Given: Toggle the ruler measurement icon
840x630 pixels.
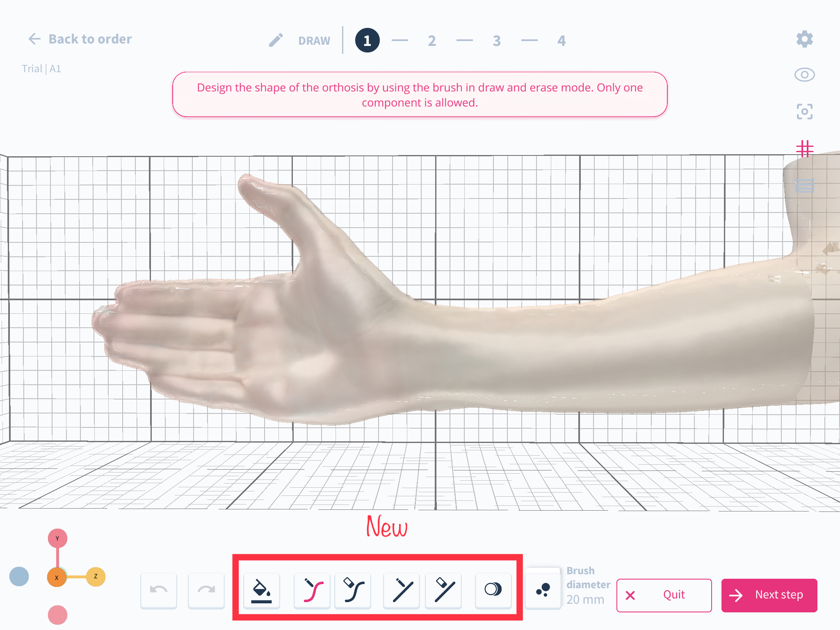Looking at the screenshot, I should [805, 186].
